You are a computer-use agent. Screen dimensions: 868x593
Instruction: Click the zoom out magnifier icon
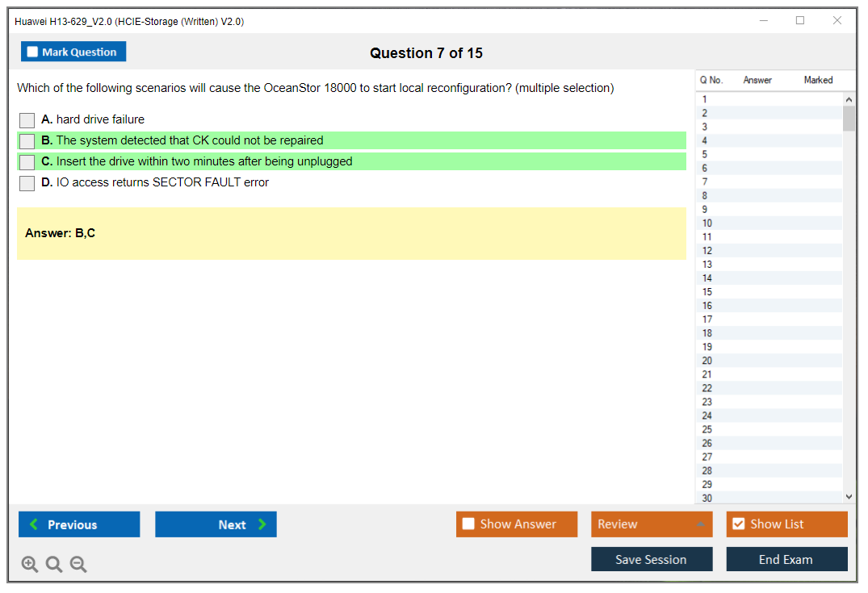tap(78, 565)
